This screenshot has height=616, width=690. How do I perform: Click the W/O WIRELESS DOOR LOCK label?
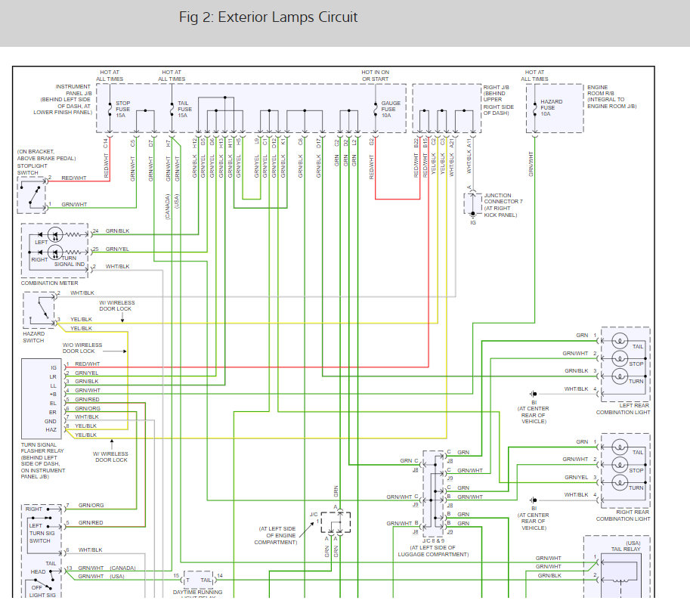[82, 348]
